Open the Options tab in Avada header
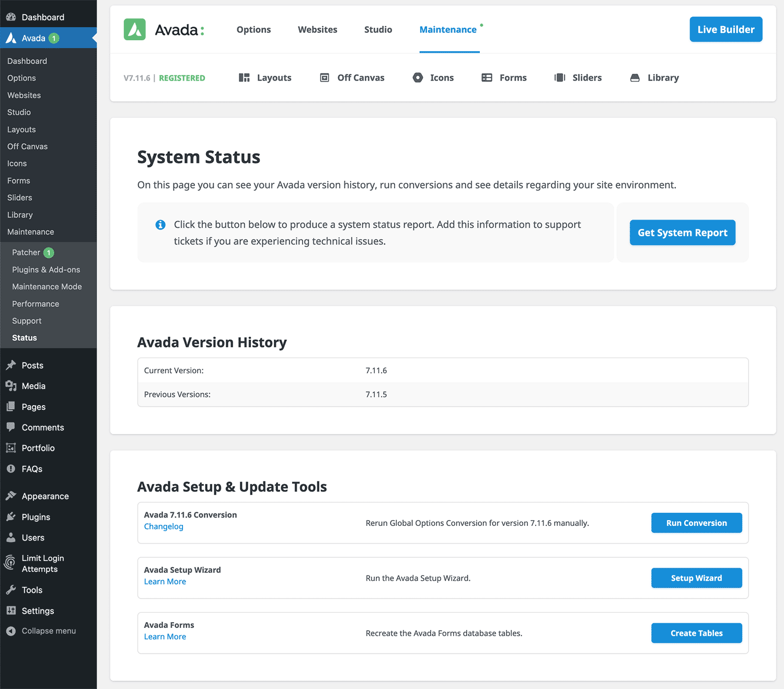 253,30
